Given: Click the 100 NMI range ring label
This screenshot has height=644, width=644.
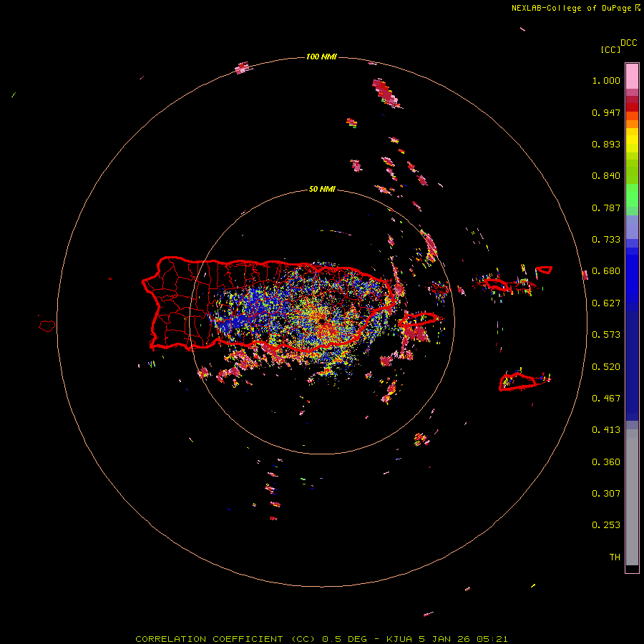Looking at the screenshot, I should (x=321, y=57).
